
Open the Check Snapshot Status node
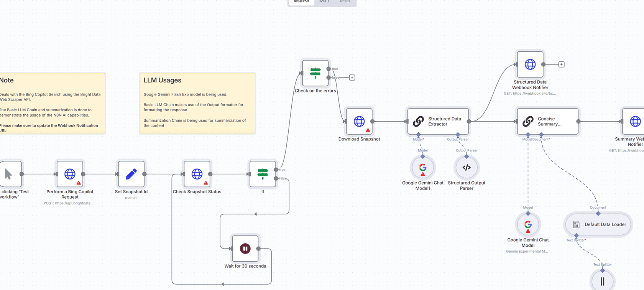coord(197,174)
